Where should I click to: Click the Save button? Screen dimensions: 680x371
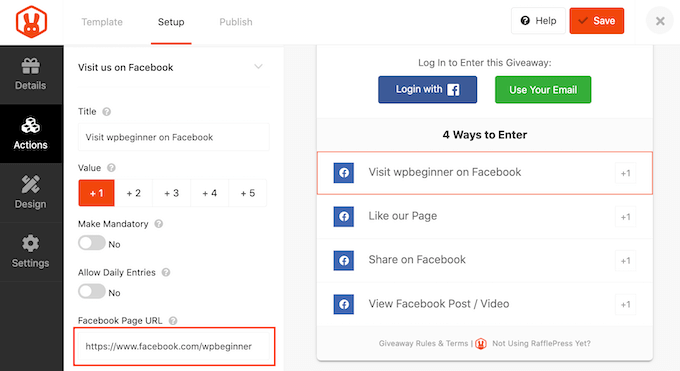pos(597,21)
